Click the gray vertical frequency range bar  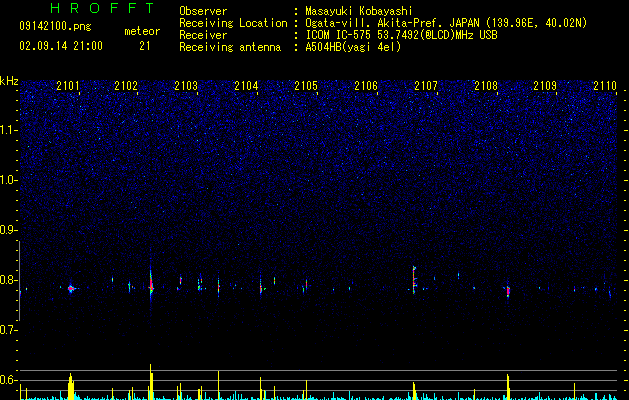pos(19,280)
